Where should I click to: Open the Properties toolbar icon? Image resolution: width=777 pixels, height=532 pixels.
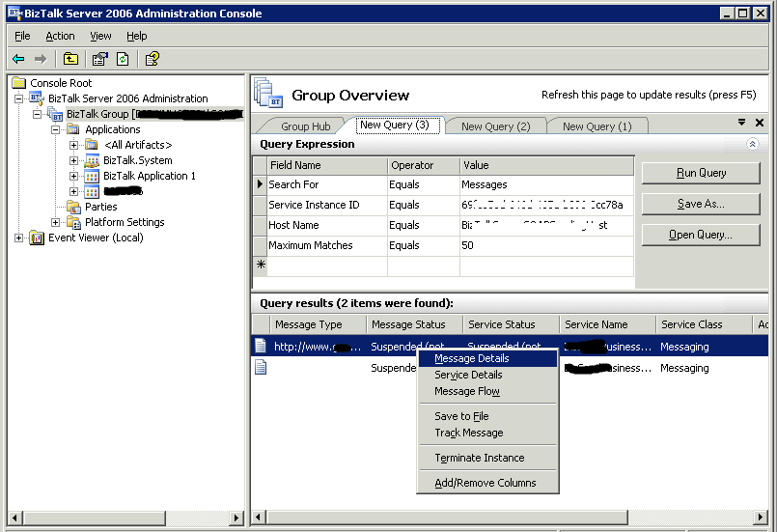click(x=100, y=60)
